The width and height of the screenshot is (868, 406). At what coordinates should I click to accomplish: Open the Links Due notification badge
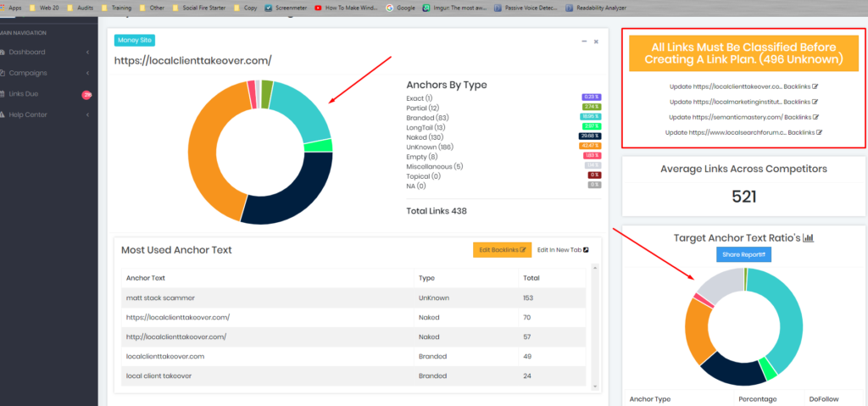click(86, 94)
